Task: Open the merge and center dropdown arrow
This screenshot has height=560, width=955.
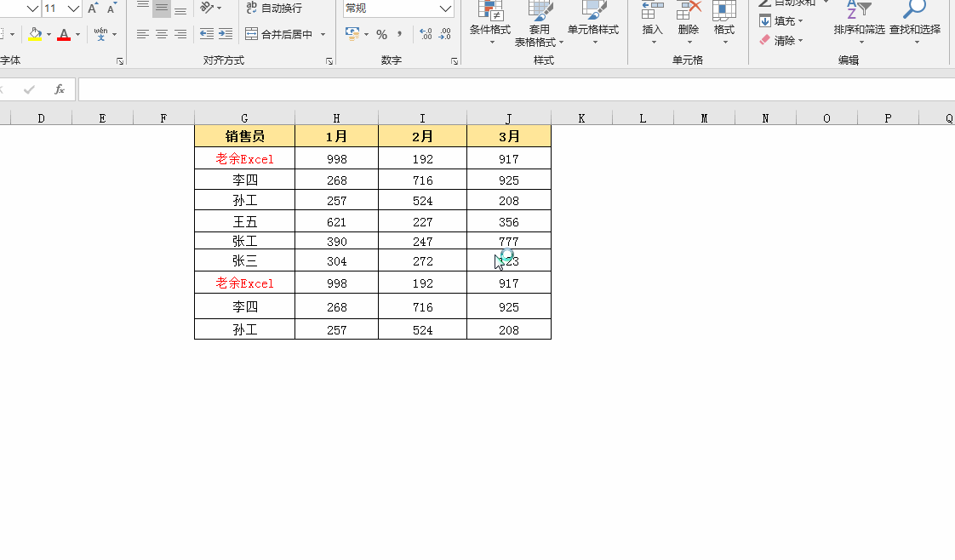Action: 323,34
